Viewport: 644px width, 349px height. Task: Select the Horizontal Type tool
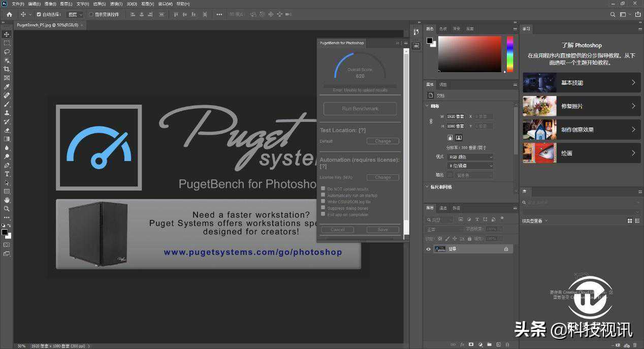click(x=7, y=174)
